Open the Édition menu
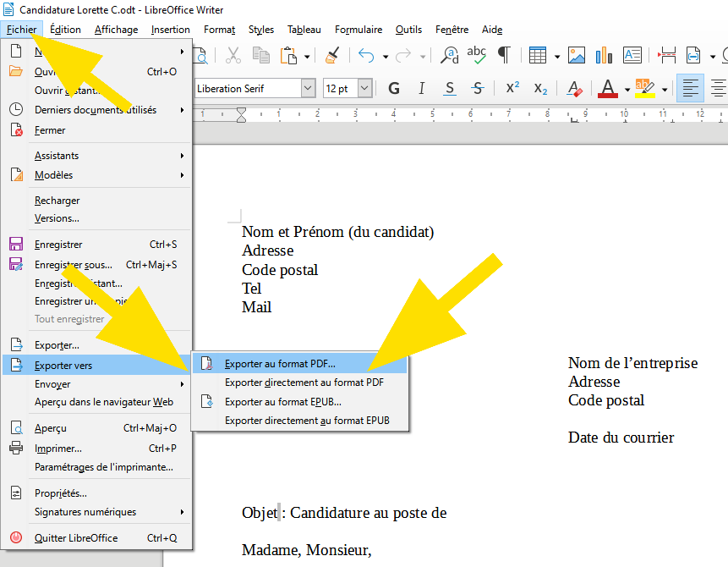 pyautogui.click(x=65, y=30)
